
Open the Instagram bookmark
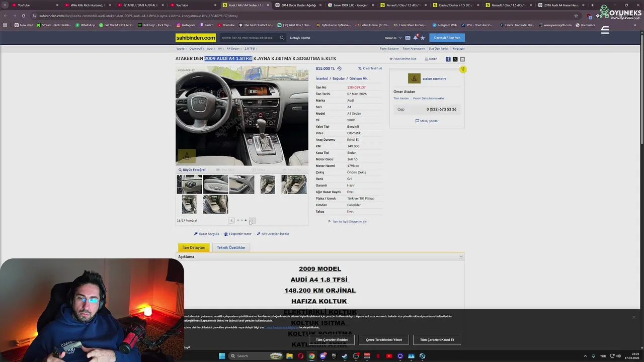(x=186, y=25)
